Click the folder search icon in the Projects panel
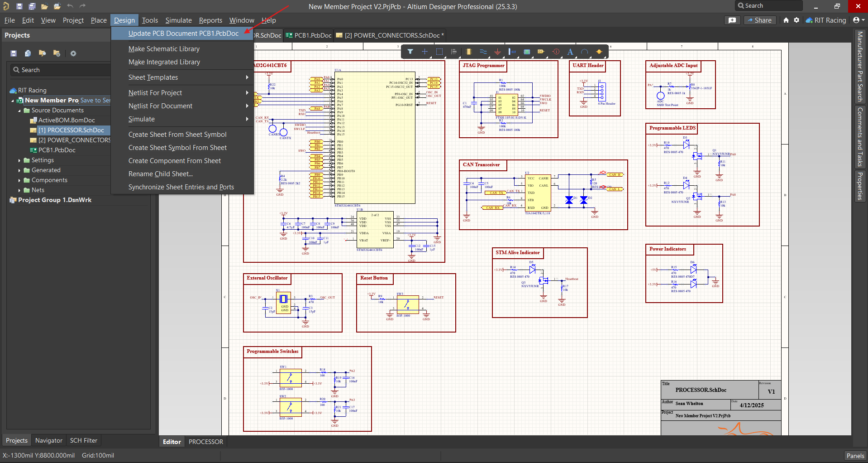This screenshot has height=463, width=868. (x=42, y=53)
